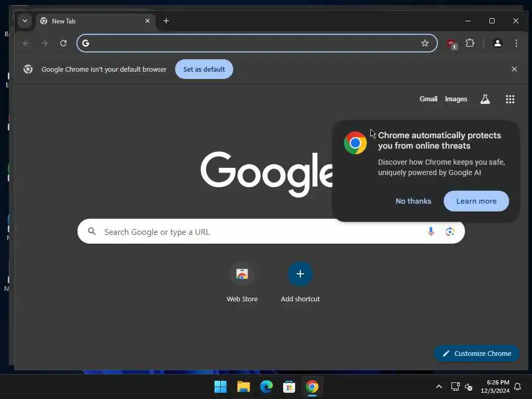Click the Customize Chrome button
This screenshot has height=399, width=532.
(x=477, y=353)
